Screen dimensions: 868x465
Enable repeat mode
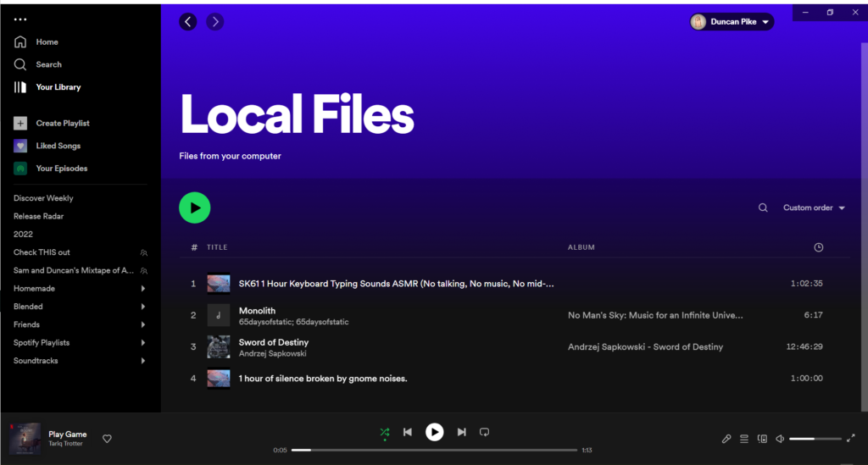(485, 432)
